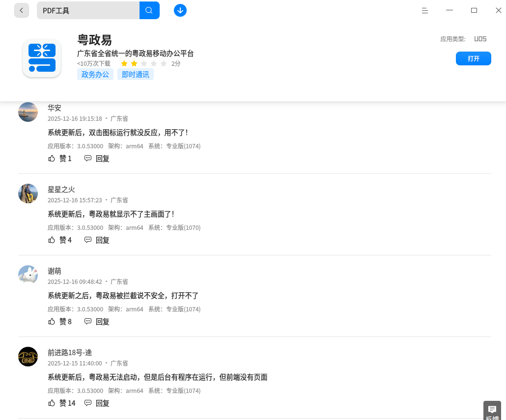
Task: Click the 2分 rating score text
Action: tap(176, 63)
